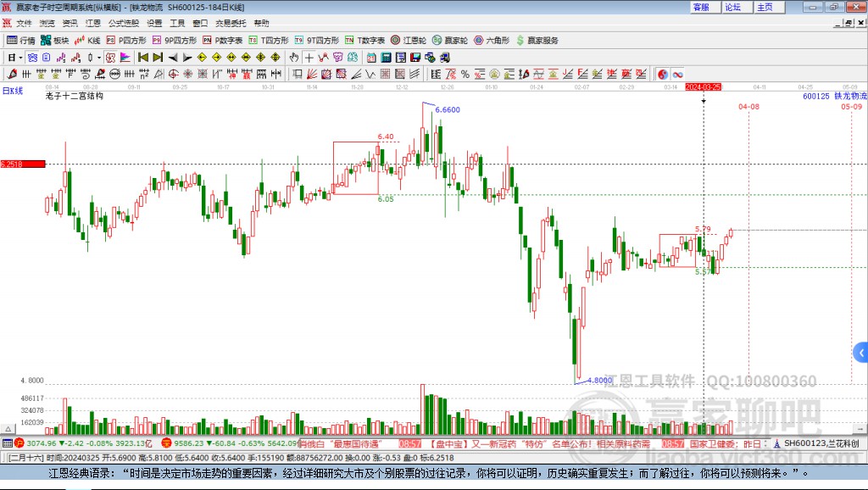The height and width of the screenshot is (490, 868).
Task: Select the red target circle tool
Action: click(173, 75)
